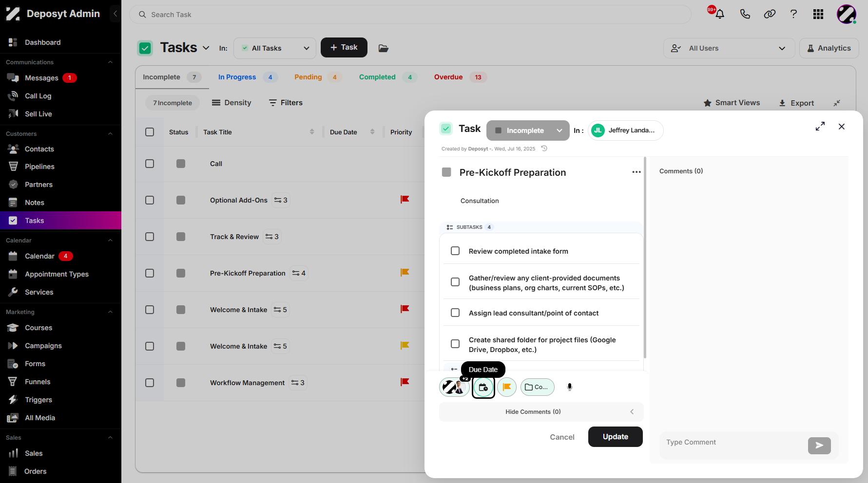Collapse the Communications sidebar section

[x=110, y=62]
